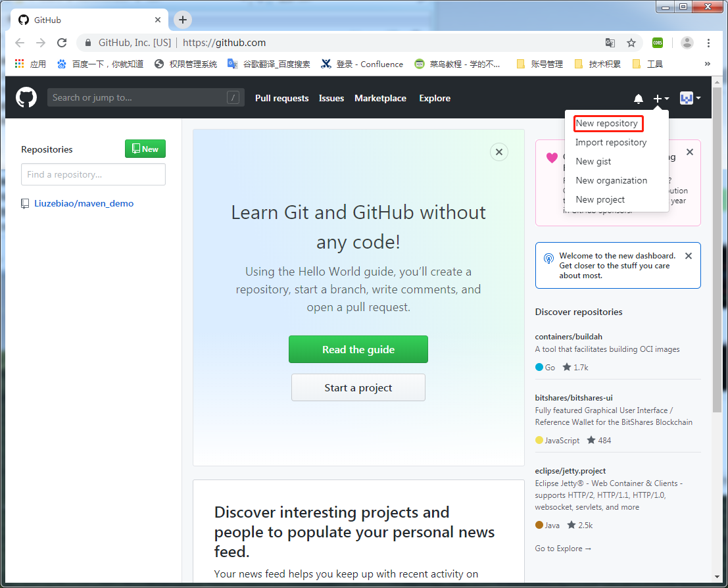728x588 pixels.
Task: Open the bitshares/bitshares-ui repository
Action: point(573,397)
